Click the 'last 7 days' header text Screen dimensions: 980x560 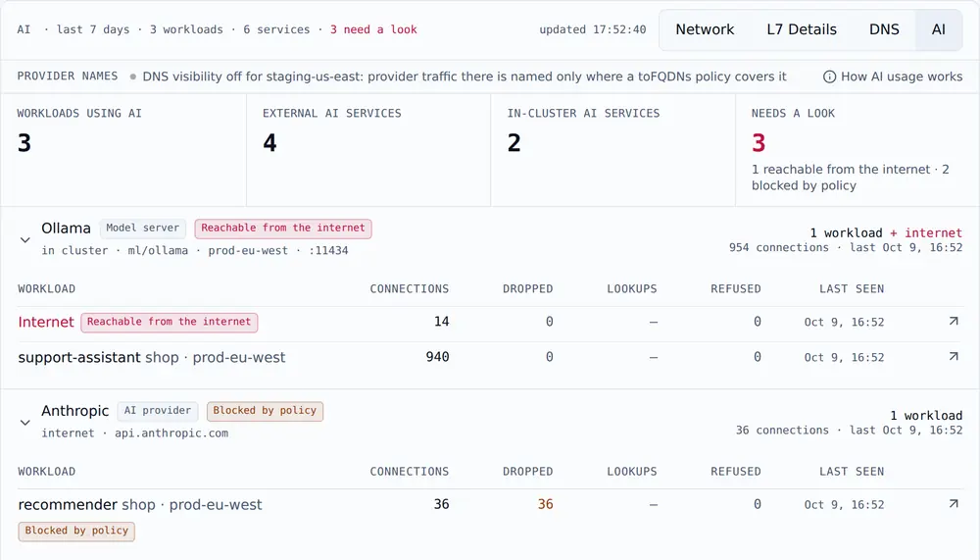(93, 29)
